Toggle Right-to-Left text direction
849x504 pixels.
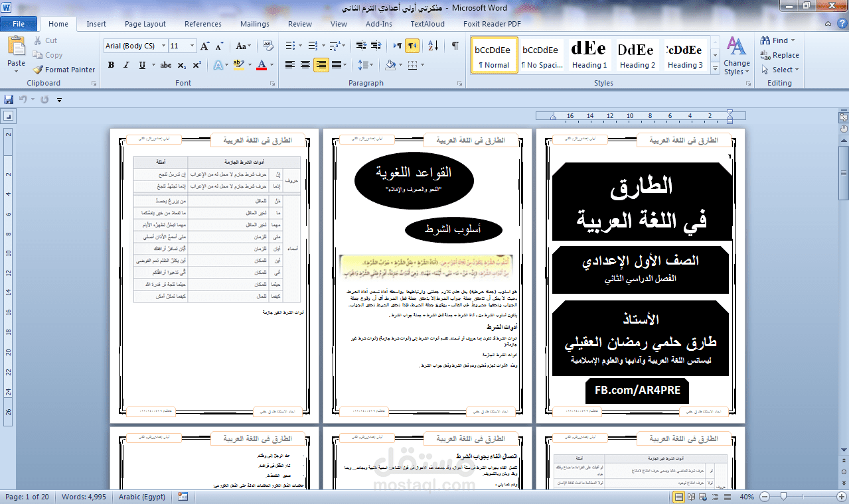point(412,46)
